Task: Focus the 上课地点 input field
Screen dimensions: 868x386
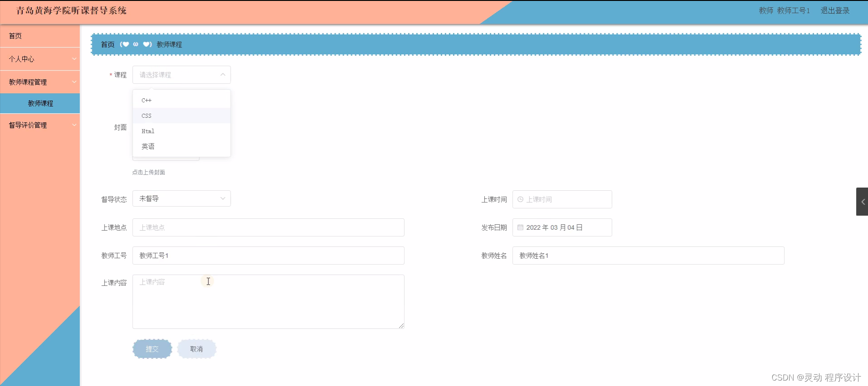Action: click(268, 227)
